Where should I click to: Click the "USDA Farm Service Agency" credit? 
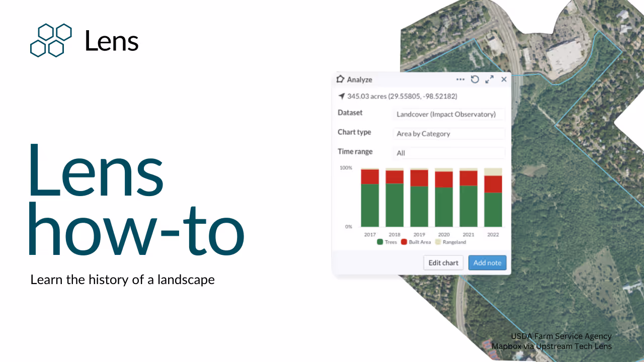[x=561, y=336]
